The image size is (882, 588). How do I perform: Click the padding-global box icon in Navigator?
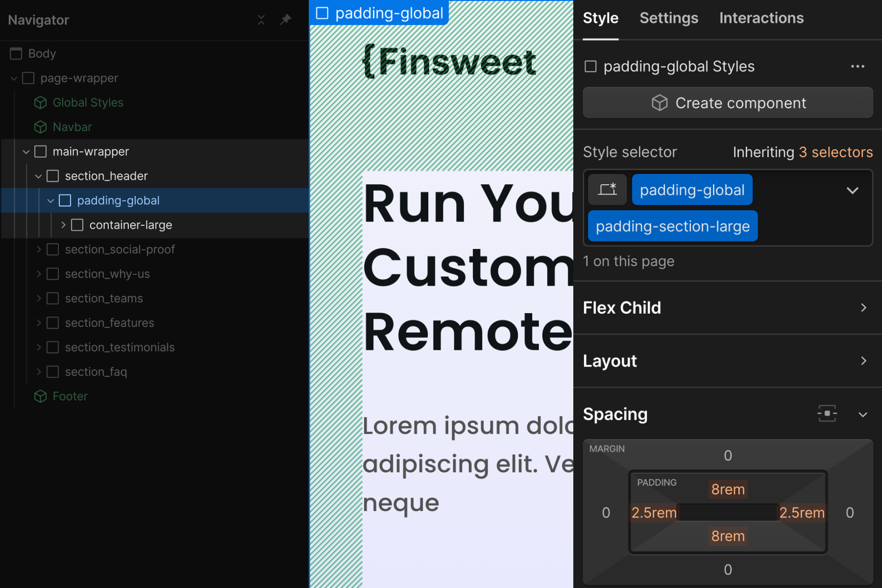65,200
